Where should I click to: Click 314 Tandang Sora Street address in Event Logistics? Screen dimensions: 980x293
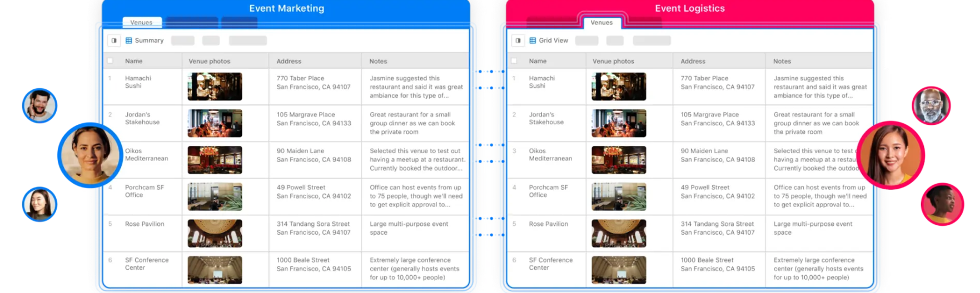pyautogui.click(x=718, y=229)
